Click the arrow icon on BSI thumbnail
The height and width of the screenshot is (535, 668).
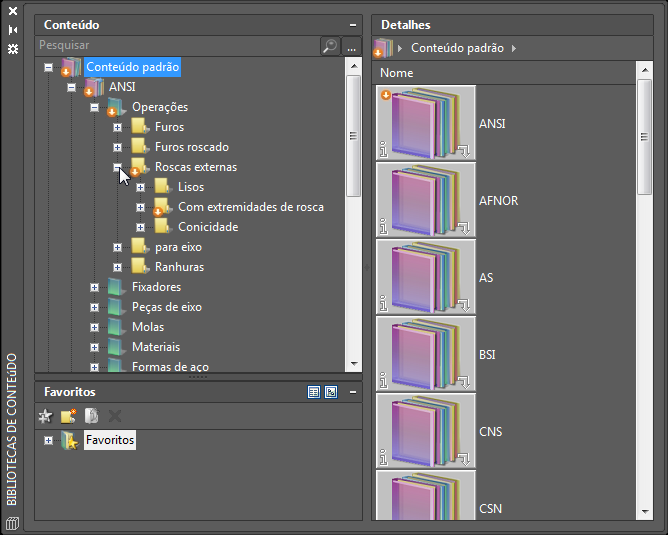[x=464, y=382]
